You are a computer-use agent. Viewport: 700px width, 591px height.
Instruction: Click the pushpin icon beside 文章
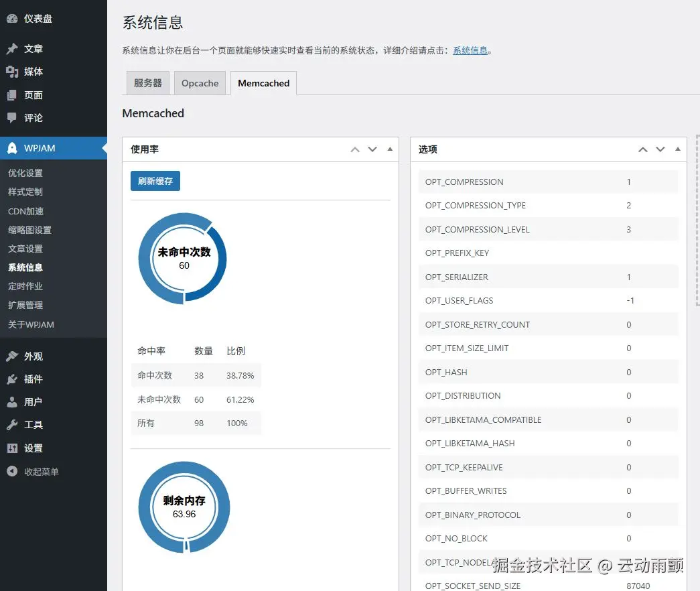[x=12, y=48]
